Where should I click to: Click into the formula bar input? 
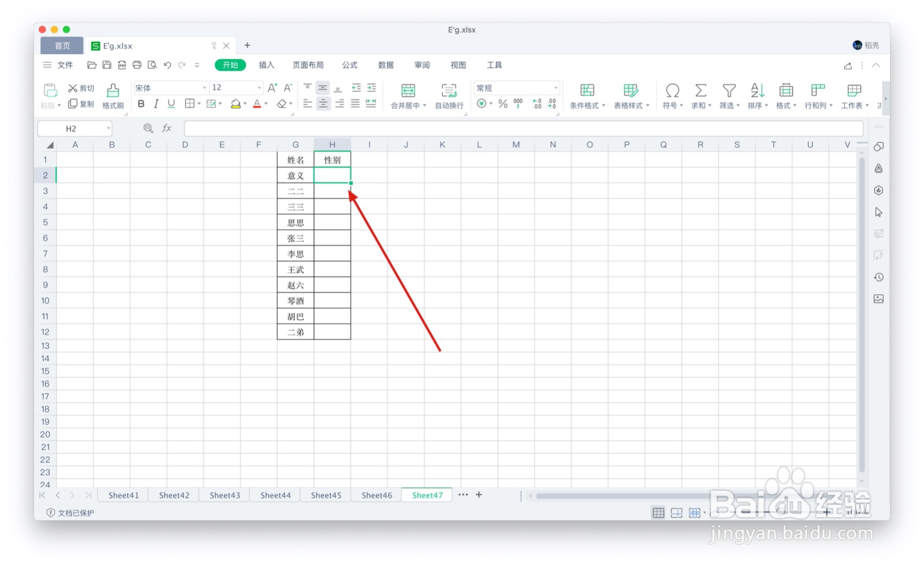[x=523, y=128]
